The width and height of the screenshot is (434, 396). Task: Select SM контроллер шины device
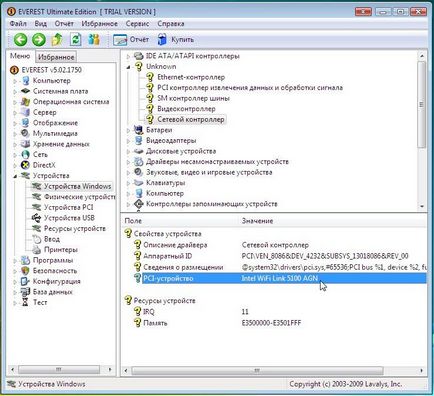pyautogui.click(x=193, y=98)
